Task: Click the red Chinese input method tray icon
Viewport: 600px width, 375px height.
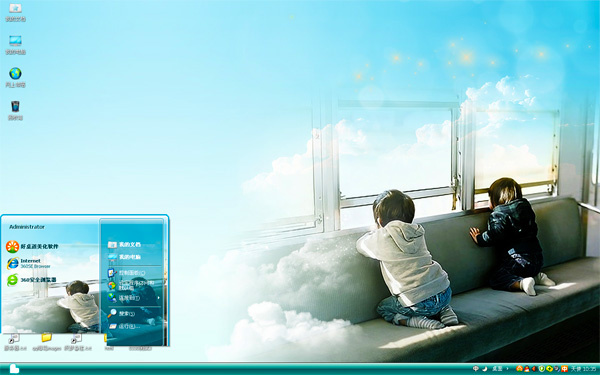Action: [x=564, y=369]
